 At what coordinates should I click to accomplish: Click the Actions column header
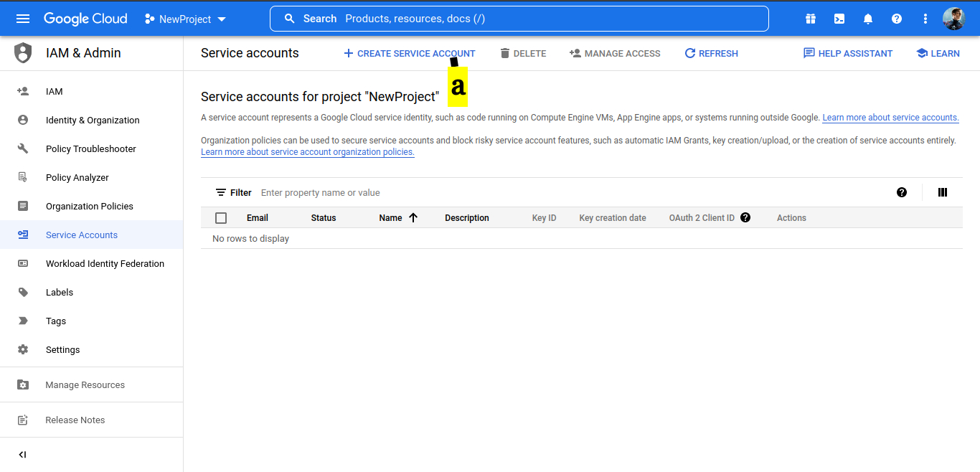point(791,218)
